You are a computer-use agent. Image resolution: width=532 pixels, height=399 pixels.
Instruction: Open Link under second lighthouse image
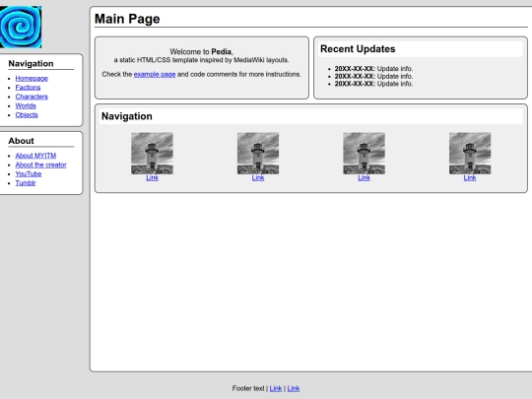pyautogui.click(x=258, y=177)
